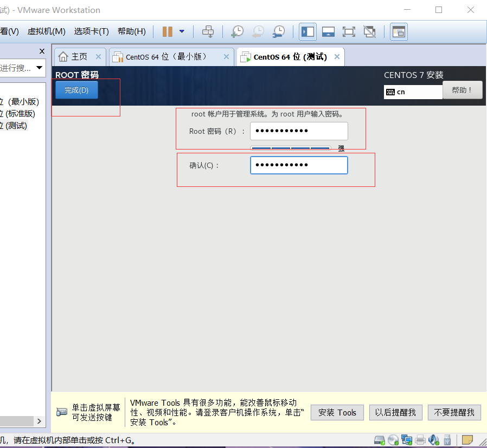
Task: Take a snapshot of the virtual machine
Action: 238,31
